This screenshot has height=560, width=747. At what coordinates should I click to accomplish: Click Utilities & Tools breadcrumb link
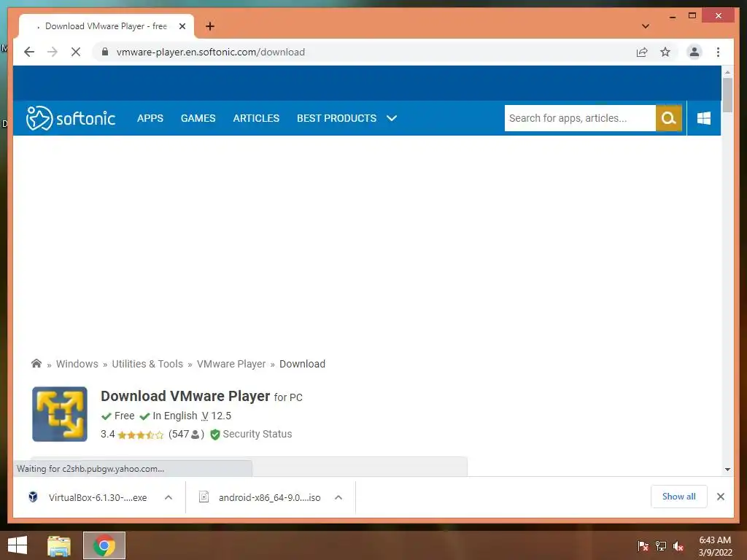pyautogui.click(x=147, y=364)
